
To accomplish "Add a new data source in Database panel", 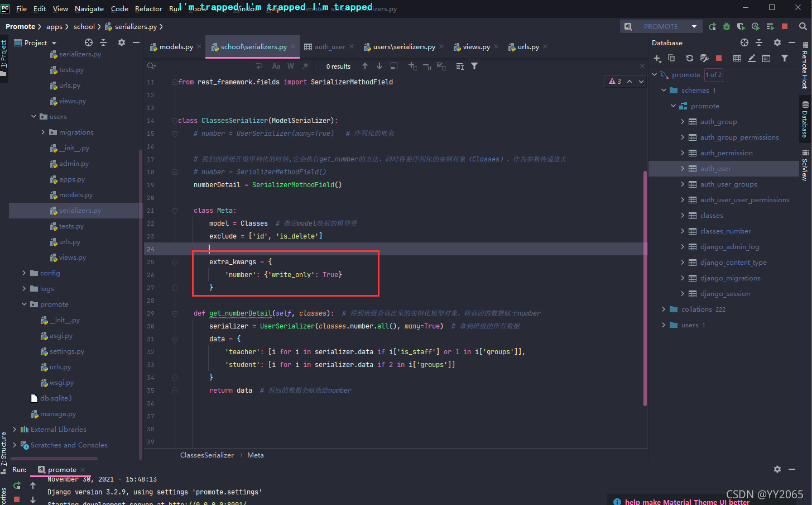I will click(657, 58).
